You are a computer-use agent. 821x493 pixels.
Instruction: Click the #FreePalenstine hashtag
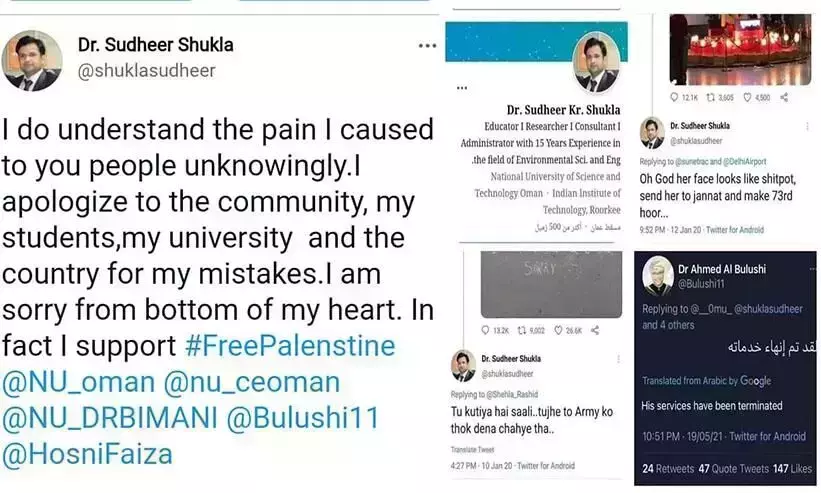click(x=290, y=346)
